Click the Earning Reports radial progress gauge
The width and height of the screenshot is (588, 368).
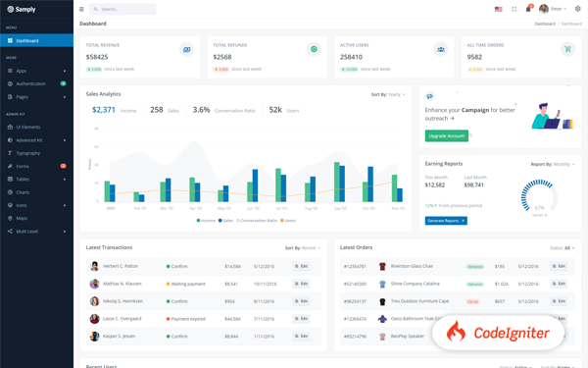539,195
